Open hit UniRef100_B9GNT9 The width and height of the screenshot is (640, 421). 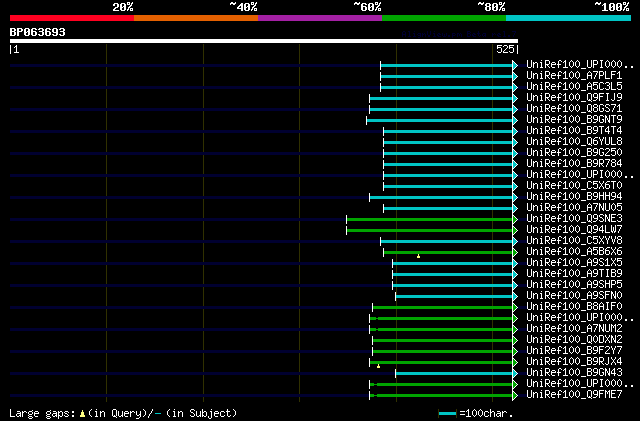(x=574, y=120)
